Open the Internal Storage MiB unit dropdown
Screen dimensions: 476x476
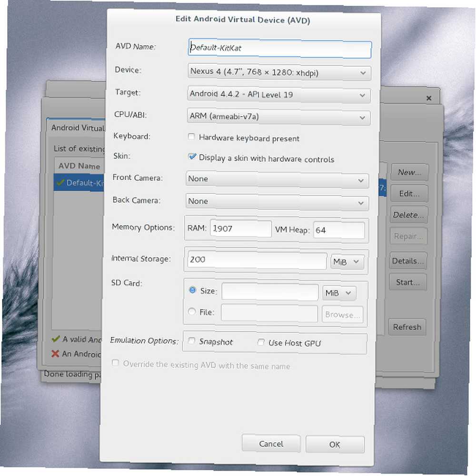pyautogui.click(x=347, y=262)
